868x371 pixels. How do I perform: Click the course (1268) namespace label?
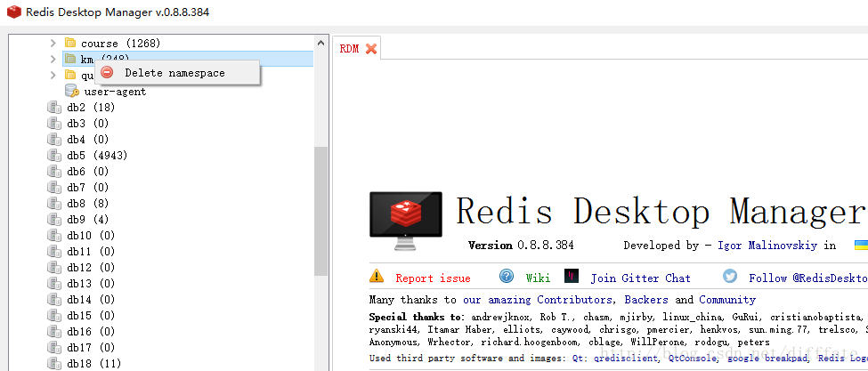point(121,43)
